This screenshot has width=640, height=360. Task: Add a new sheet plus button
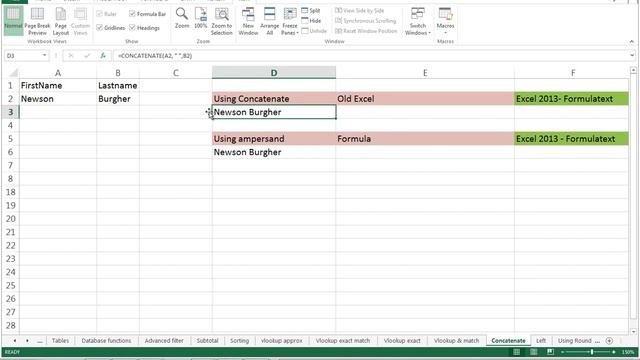tap(609, 340)
